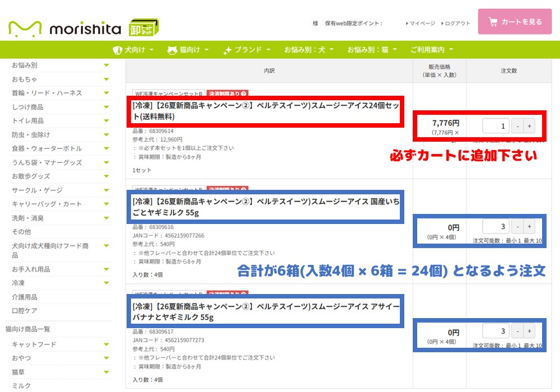Click JANコード: 4562159077273 text
Image resolution: width=560 pixels, height=392 pixels.
[168, 340]
